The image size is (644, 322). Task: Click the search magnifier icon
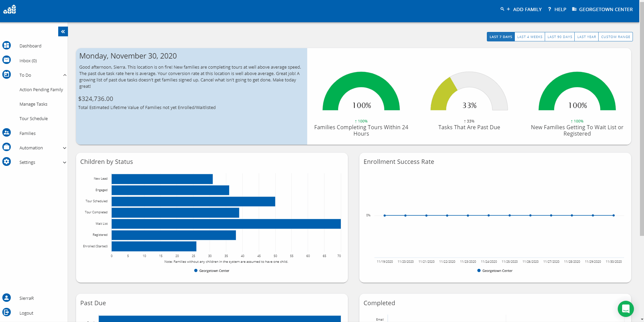pyautogui.click(x=502, y=9)
